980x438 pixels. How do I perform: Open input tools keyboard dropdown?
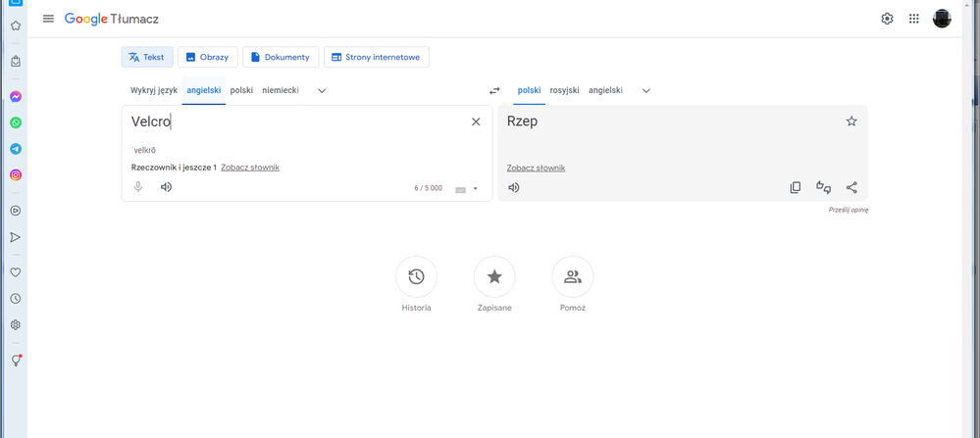[x=476, y=189]
